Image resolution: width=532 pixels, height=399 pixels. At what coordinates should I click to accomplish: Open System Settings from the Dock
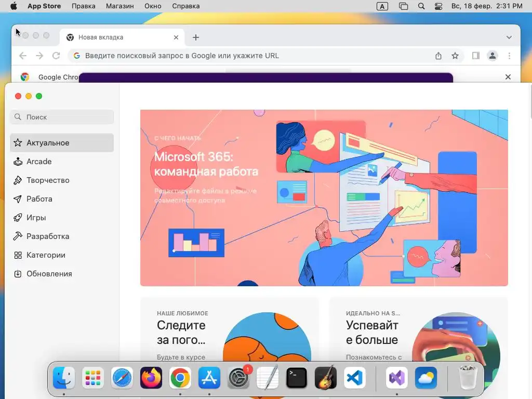point(238,378)
